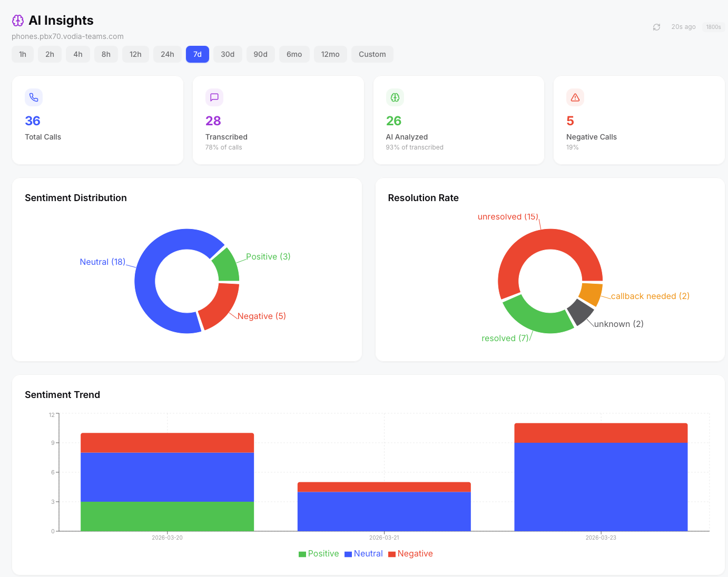Toggle the Negative series in the chart legend
The height and width of the screenshot is (577, 728).
point(410,554)
